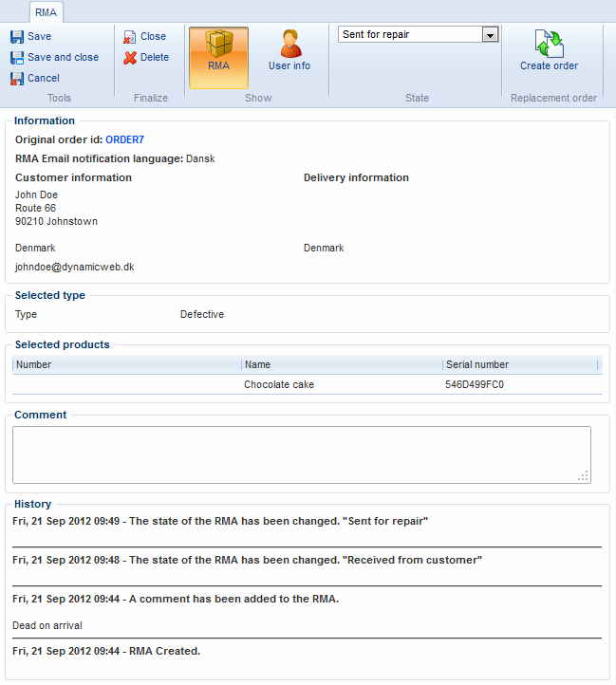Open the State dropdown arrow
616x685 pixels.
490,35
